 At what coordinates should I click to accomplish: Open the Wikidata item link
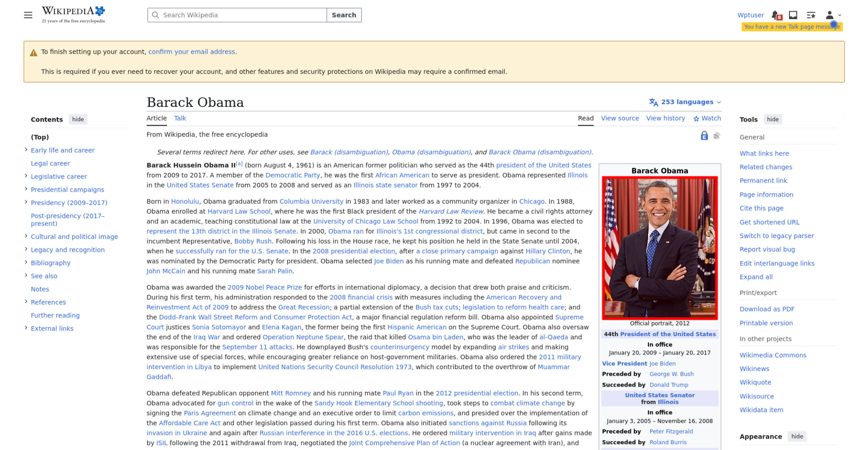[761, 410]
